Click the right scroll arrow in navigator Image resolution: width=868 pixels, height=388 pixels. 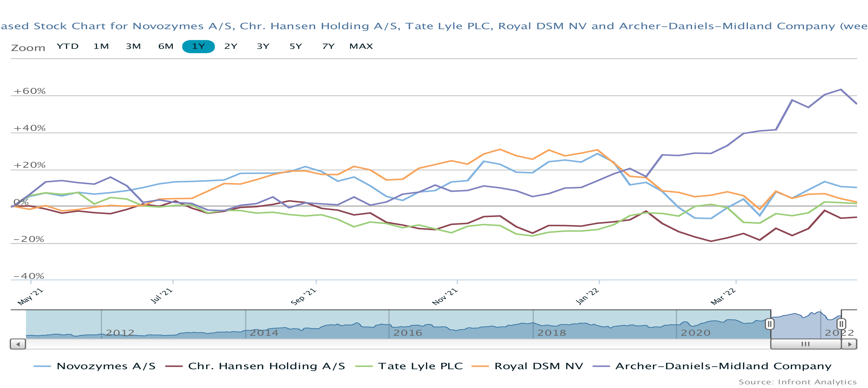[x=849, y=344]
